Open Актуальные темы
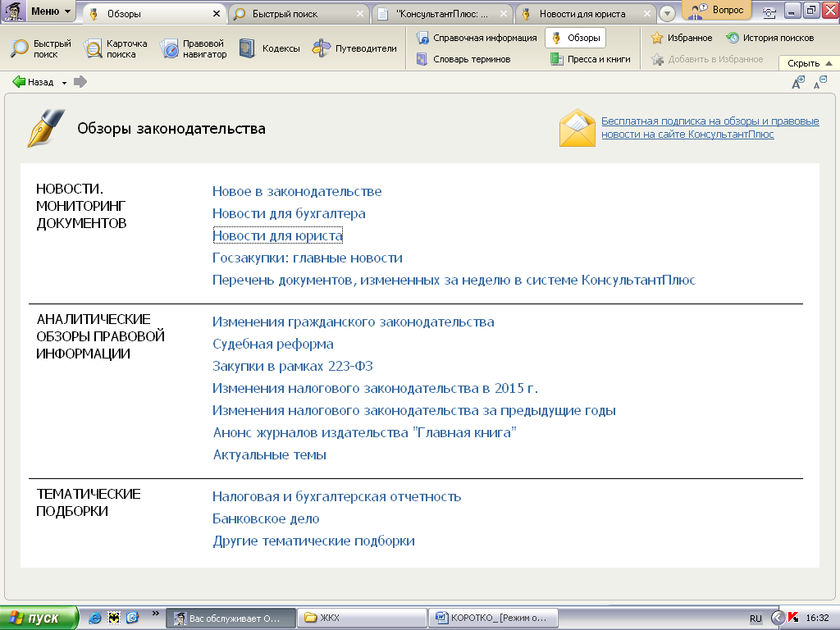The width and height of the screenshot is (840, 630). [269, 454]
